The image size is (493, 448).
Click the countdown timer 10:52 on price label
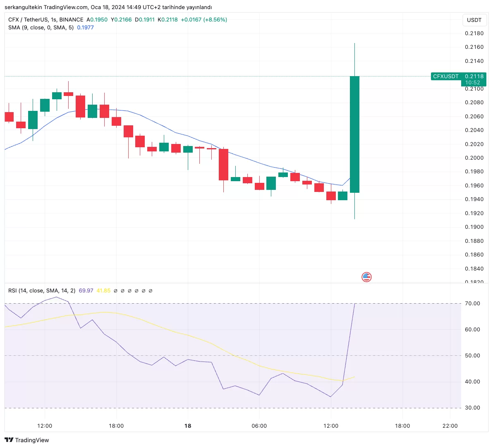473,83
